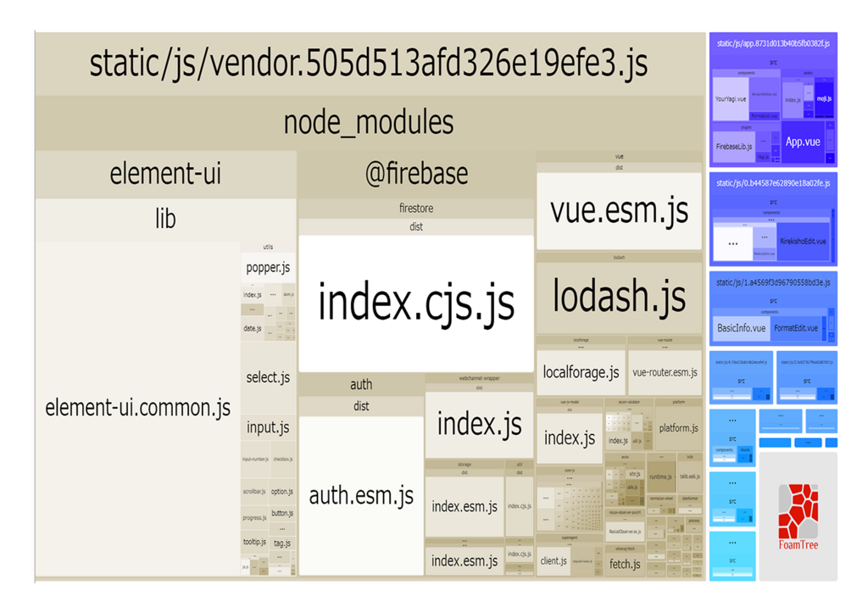Select the BasicInfo.vue cell

(741, 328)
